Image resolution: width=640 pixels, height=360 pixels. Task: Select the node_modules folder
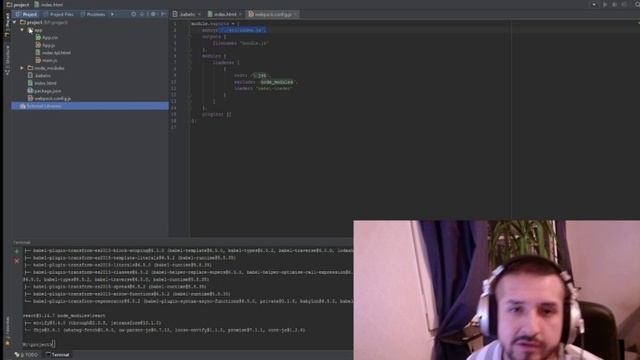pyautogui.click(x=46, y=68)
